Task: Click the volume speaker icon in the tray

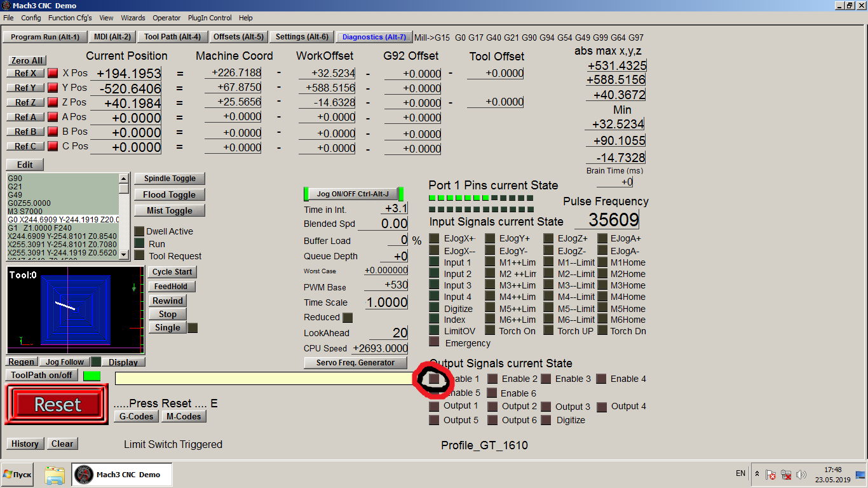Action: click(x=801, y=475)
